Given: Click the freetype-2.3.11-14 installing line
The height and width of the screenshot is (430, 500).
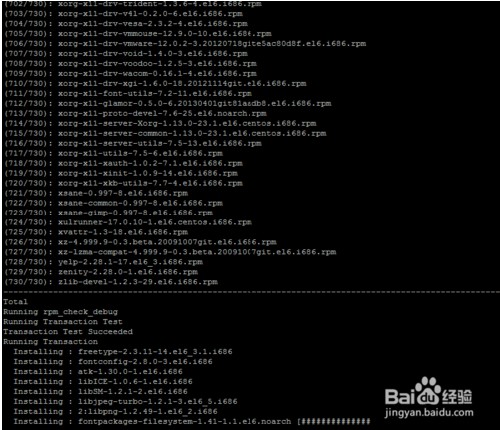Looking at the screenshot, I should click(x=123, y=352).
